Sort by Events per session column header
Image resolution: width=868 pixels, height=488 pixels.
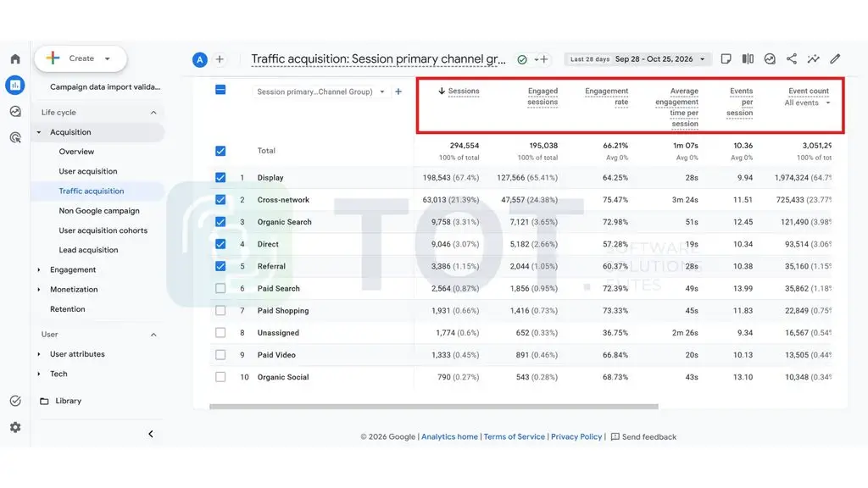[x=739, y=102]
